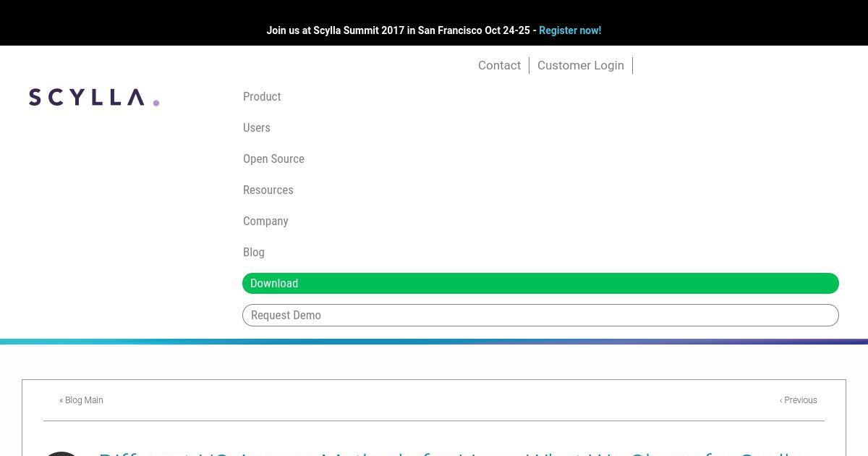Return to « Blog Main
The image size is (868, 456).
tap(81, 400)
